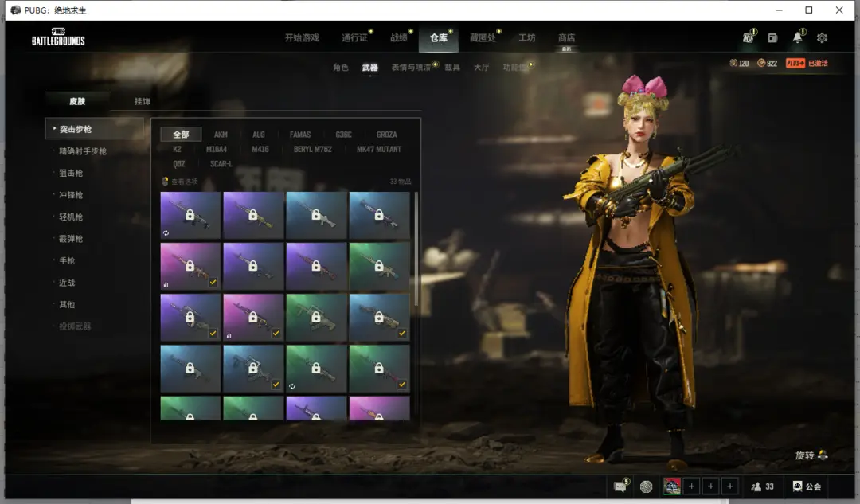This screenshot has width=860, height=504.
Task: Expand the 突击步枪 category
Action: (94, 130)
